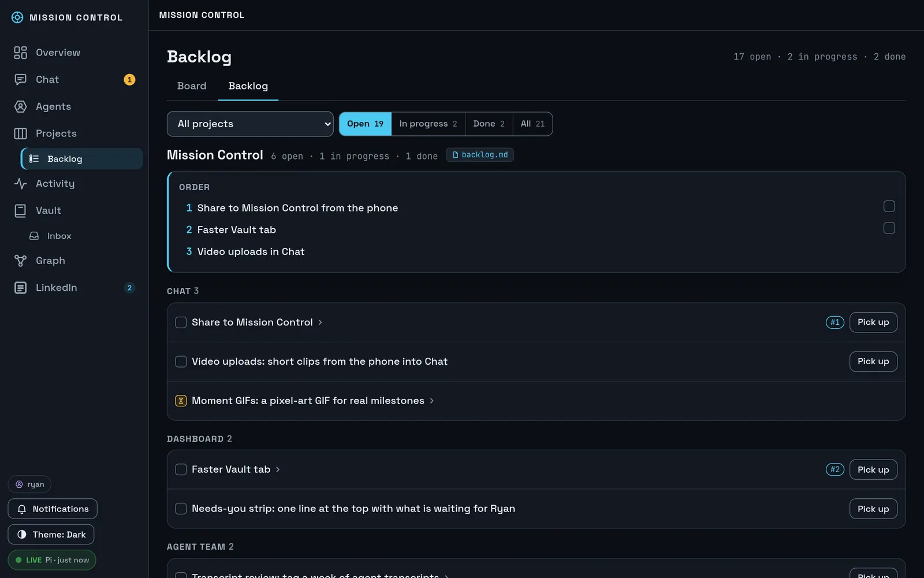Click the file icon on backlog.md chip

pos(455,155)
